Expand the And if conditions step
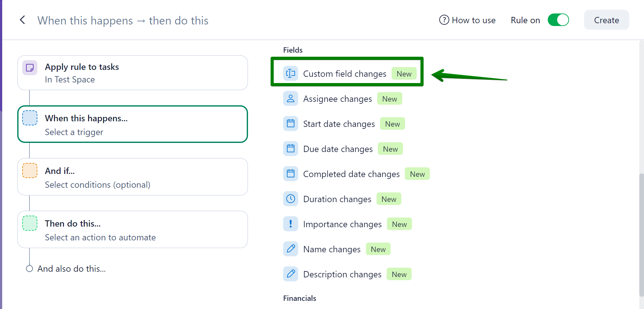644x309 pixels. [132, 177]
